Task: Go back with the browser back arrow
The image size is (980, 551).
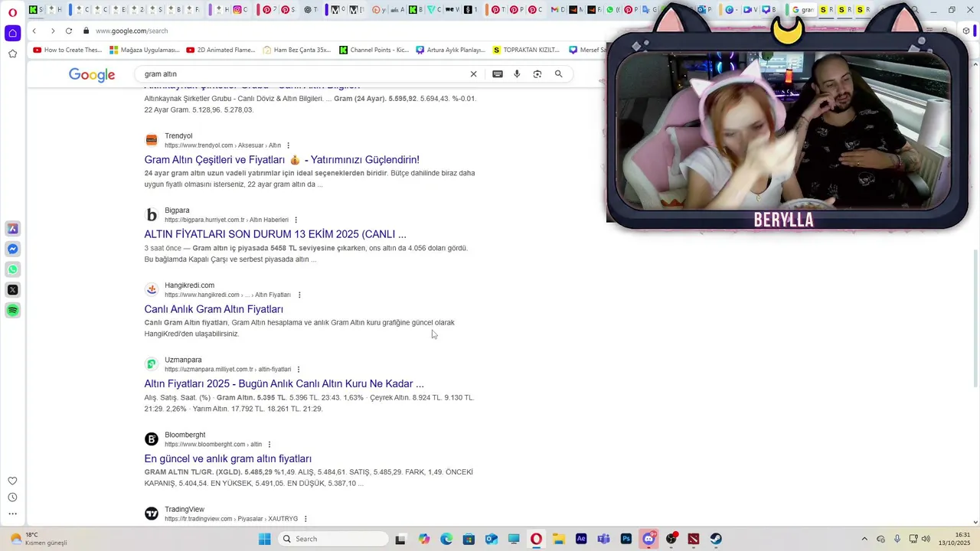Action: coord(34,31)
